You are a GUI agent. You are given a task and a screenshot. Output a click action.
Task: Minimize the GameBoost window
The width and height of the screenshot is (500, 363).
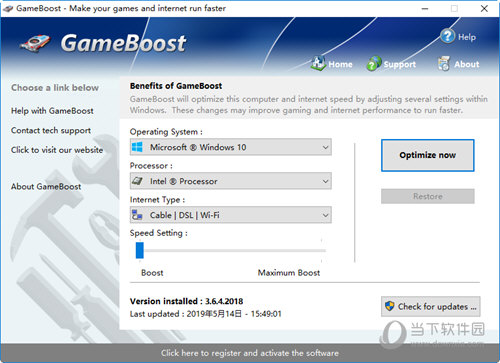tap(425, 9)
